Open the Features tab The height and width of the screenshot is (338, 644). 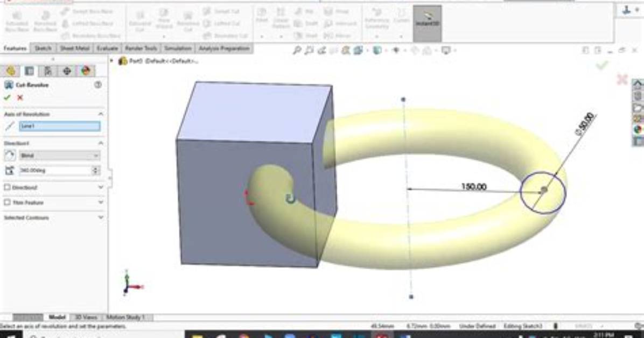15,48
